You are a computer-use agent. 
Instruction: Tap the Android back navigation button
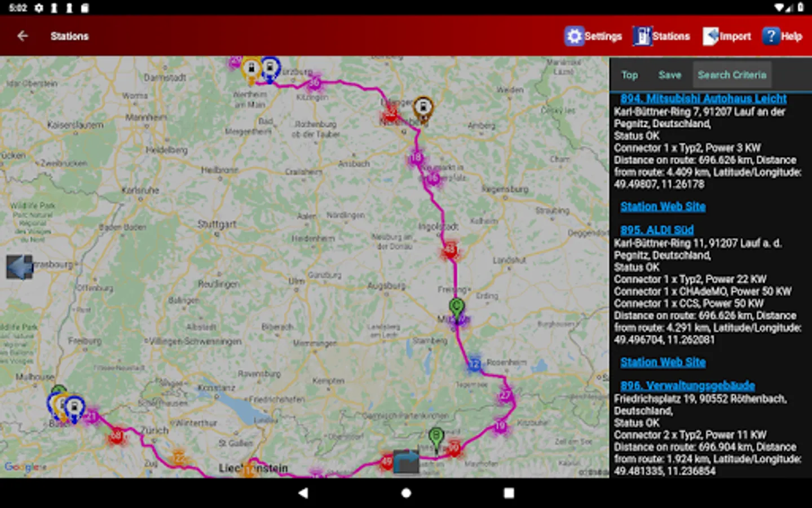pos(303,493)
